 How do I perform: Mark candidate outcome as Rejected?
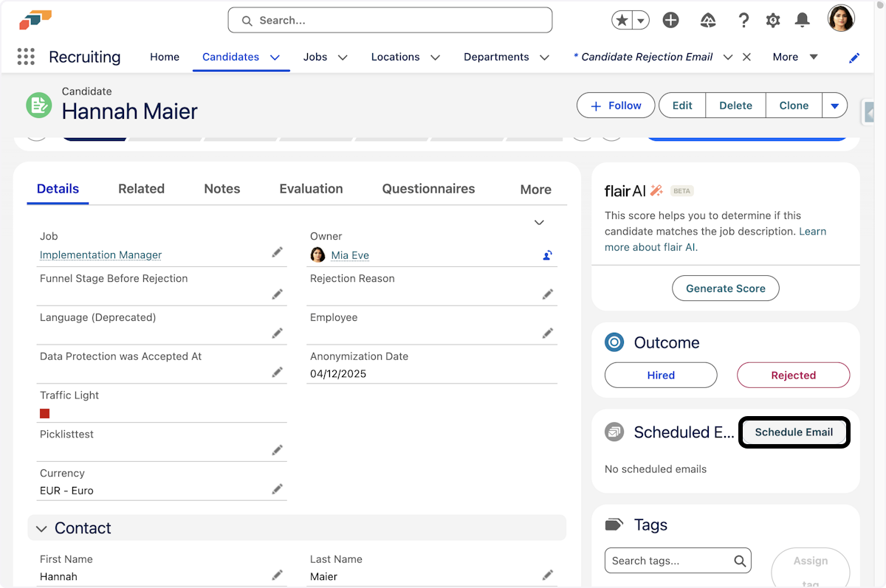point(793,375)
